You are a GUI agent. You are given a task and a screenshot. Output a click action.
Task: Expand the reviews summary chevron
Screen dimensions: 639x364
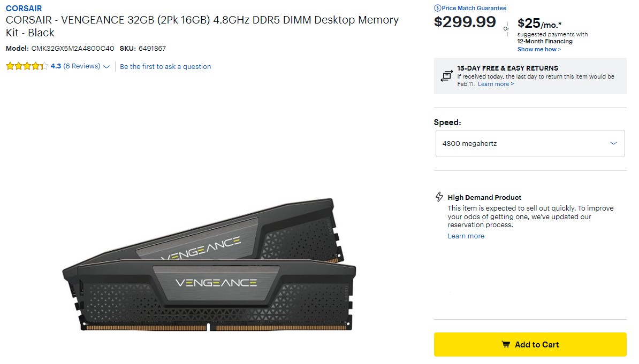pyautogui.click(x=107, y=67)
